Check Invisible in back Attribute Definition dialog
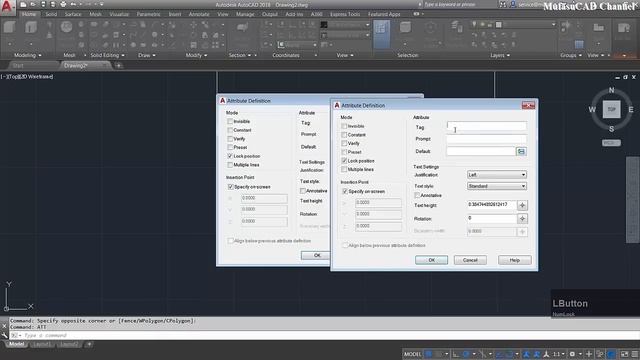 pos(230,121)
